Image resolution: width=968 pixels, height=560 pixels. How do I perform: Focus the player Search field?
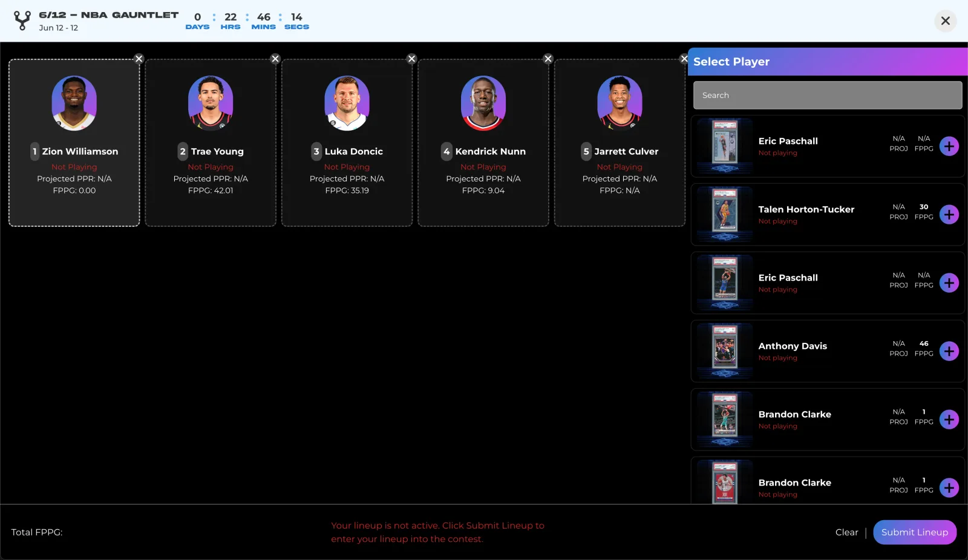tap(828, 95)
